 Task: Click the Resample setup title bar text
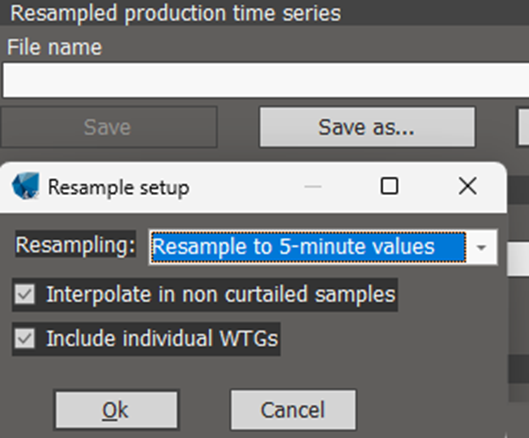pos(118,187)
